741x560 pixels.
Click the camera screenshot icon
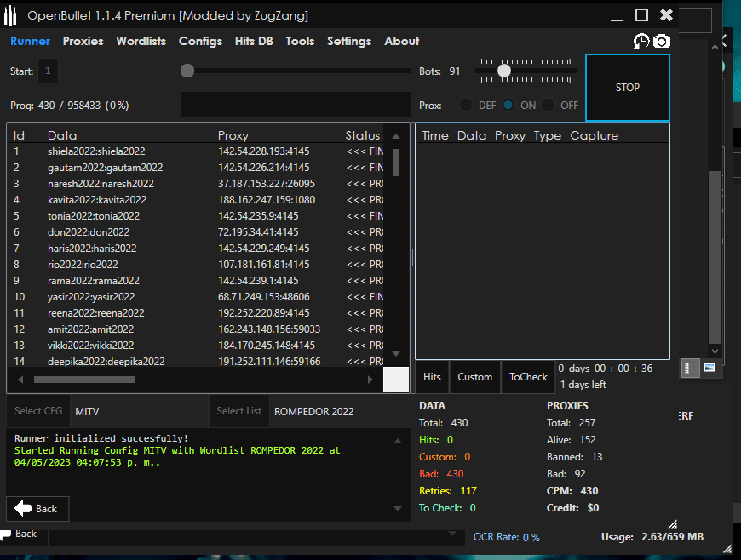[x=662, y=41]
